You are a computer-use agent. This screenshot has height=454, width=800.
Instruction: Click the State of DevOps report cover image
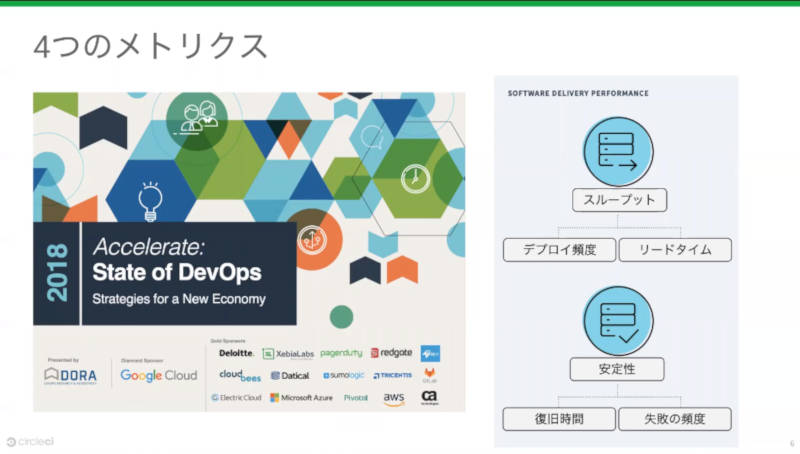coord(249,252)
